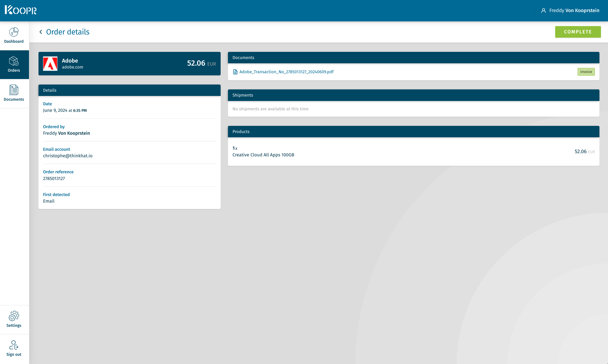This screenshot has height=364, width=608.
Task: Click the adobe.com domain text
Action: pos(72,67)
